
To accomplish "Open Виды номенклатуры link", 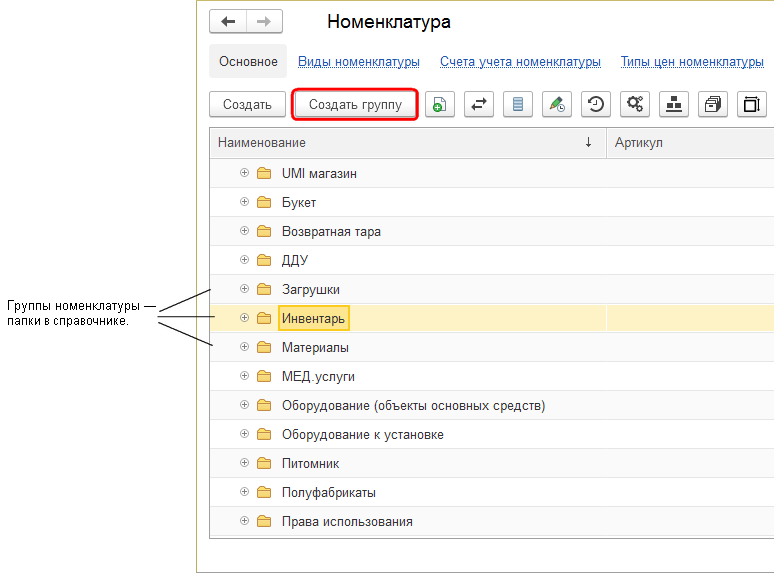I will click(359, 62).
